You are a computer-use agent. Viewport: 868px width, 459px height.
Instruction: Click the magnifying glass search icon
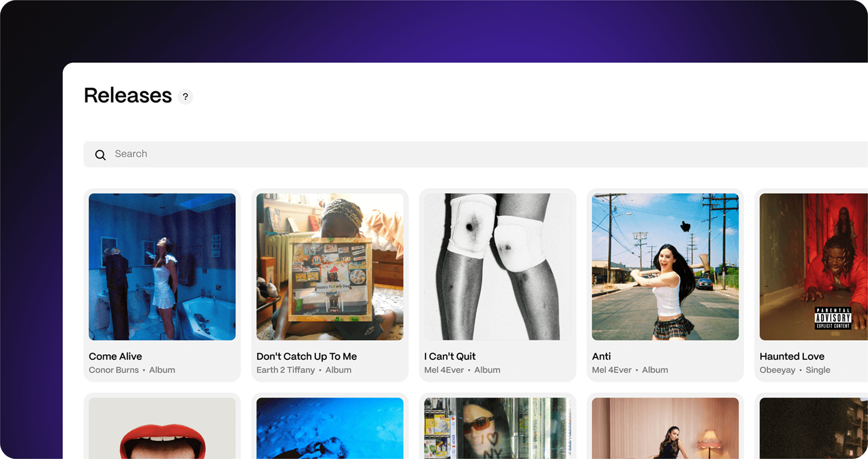pos(100,155)
